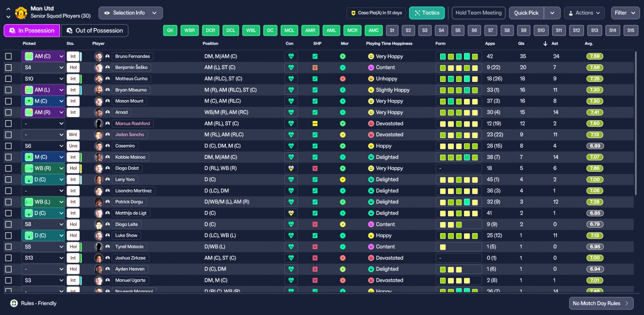Sort by the Playing Time Happiness column header
The image size is (644, 315).
389,44
